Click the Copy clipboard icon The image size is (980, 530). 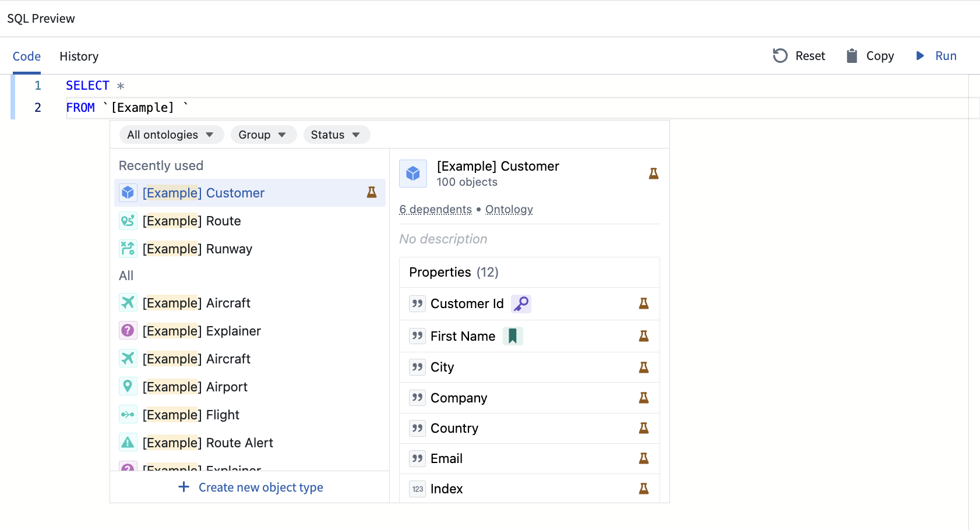click(x=852, y=56)
